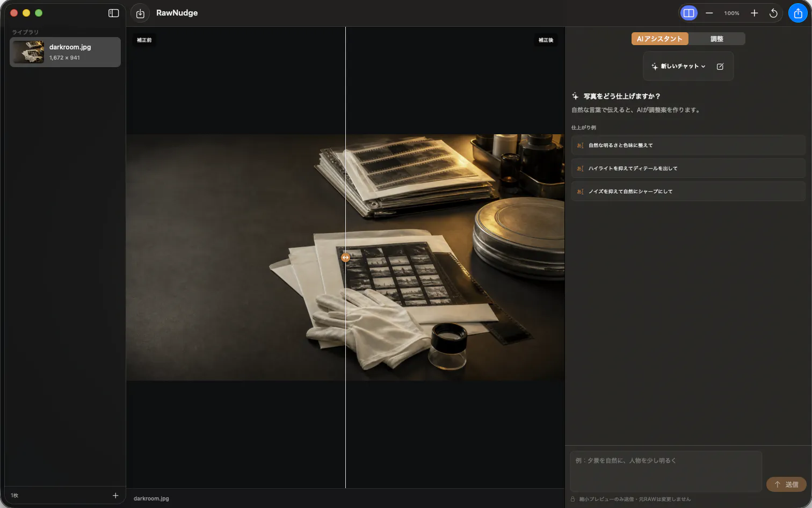This screenshot has height=508, width=812.
Task: Click the 100% zoom level
Action: (x=731, y=13)
